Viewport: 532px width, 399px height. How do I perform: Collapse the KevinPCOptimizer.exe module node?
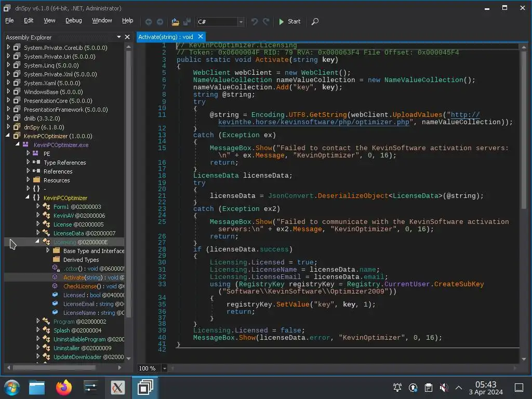(x=18, y=144)
